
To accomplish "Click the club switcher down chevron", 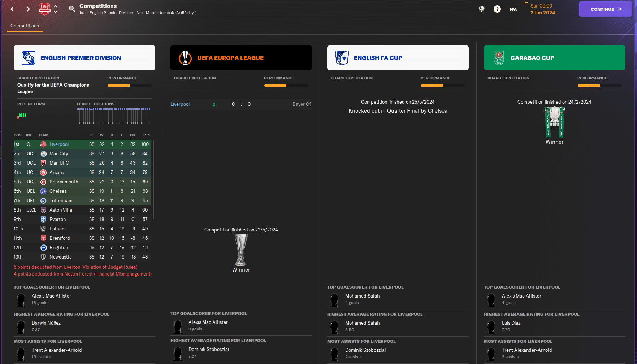I will (x=56, y=12).
